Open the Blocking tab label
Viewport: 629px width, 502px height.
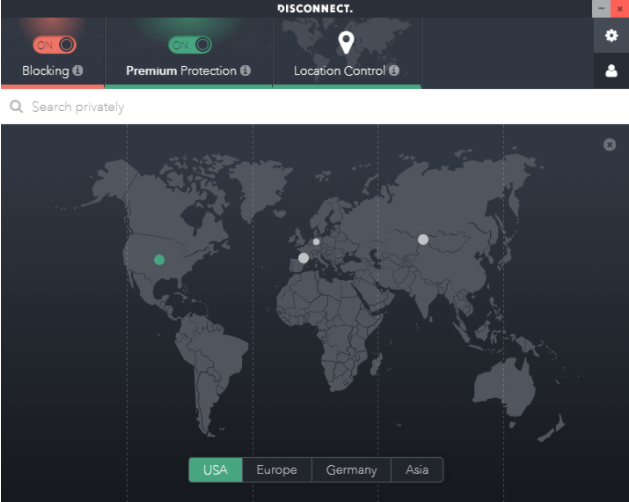46,71
